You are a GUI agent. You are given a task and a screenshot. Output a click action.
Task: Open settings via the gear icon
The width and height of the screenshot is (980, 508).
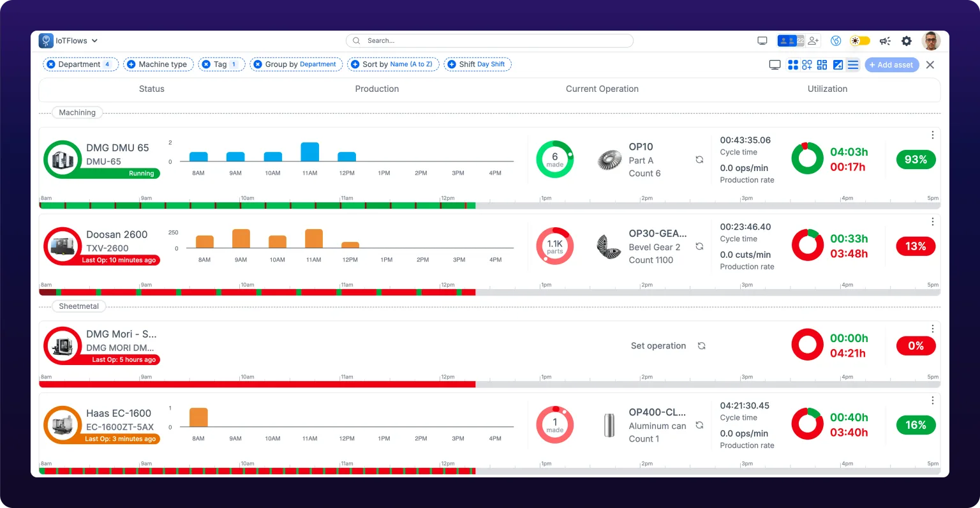[x=907, y=41]
